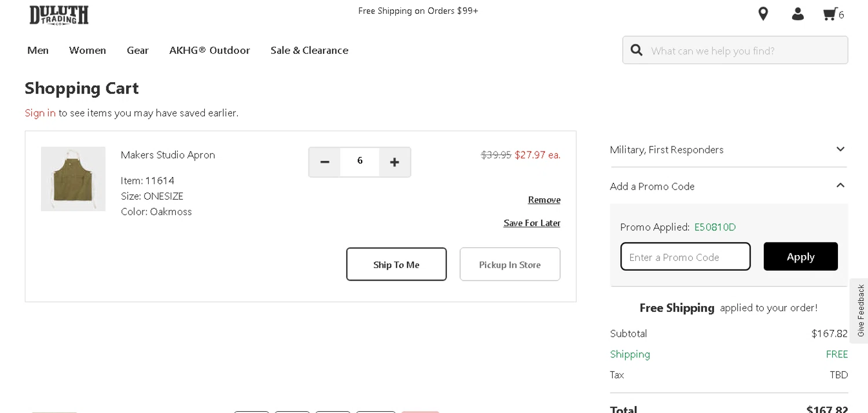Open the shopping cart icon
This screenshot has height=413, width=868.
(x=833, y=14)
